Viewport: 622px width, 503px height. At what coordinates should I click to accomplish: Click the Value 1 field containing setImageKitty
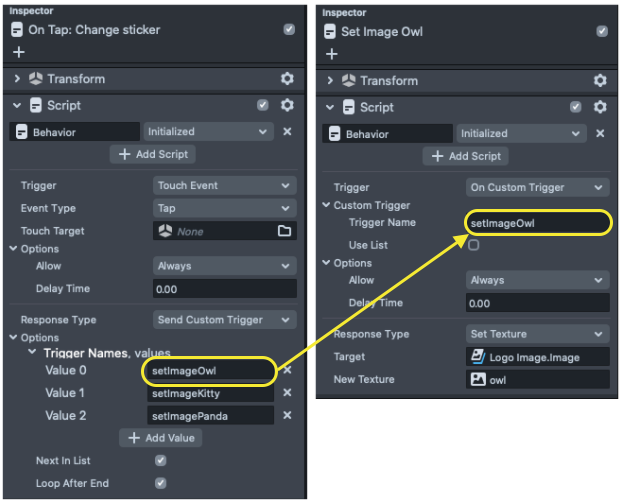click(x=210, y=393)
